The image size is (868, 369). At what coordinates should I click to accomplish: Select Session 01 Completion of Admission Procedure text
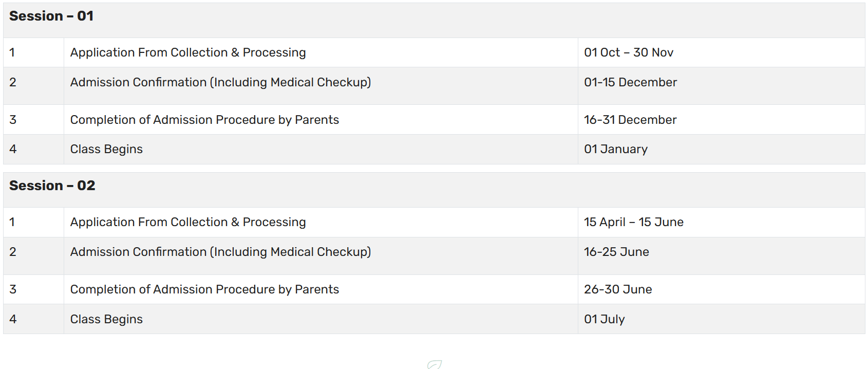pyautogui.click(x=204, y=120)
